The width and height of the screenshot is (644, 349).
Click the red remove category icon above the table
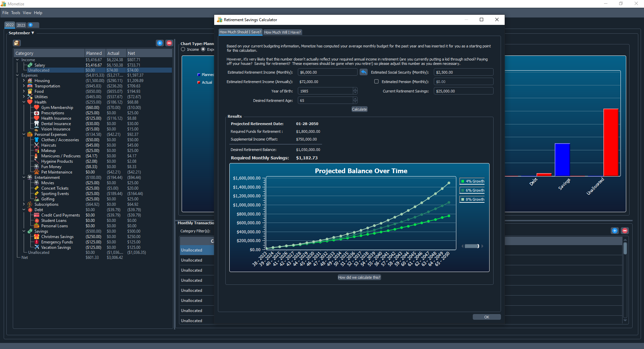(169, 43)
